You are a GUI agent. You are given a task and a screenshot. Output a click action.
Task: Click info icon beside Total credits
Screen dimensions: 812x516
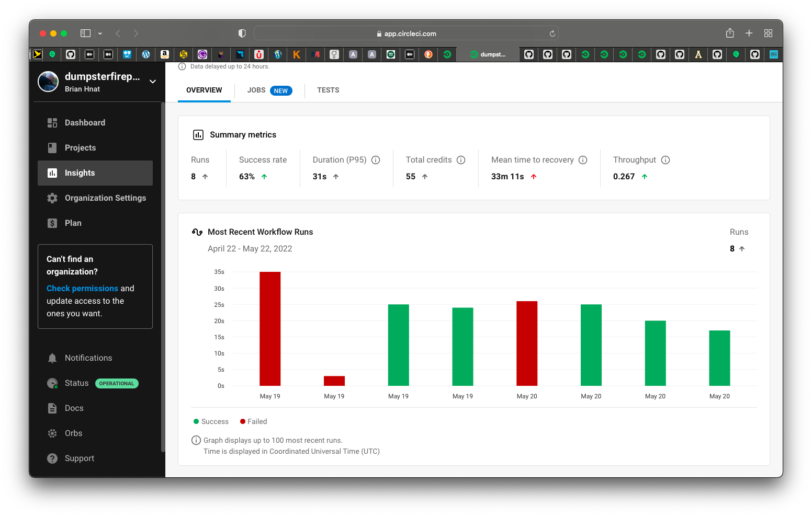coord(461,160)
